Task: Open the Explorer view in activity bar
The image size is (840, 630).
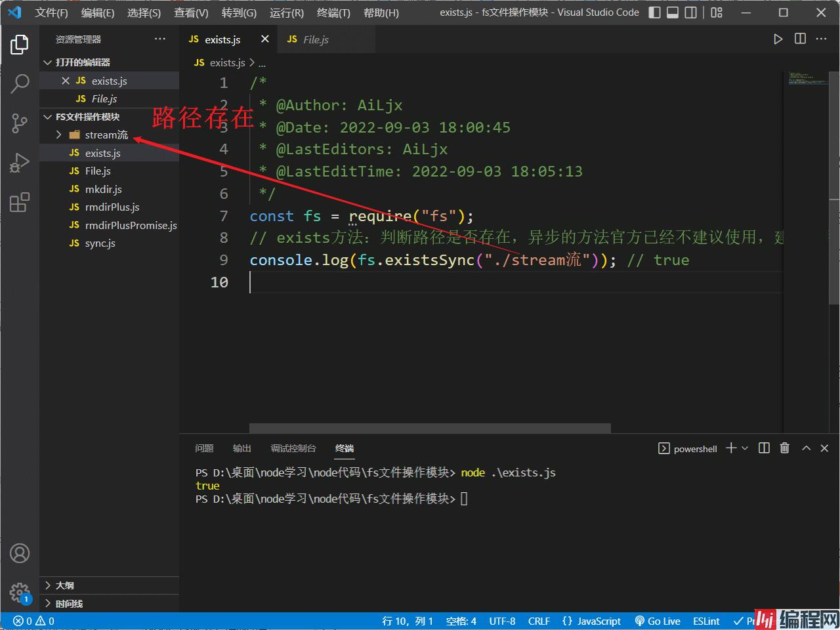Action: 20,45
